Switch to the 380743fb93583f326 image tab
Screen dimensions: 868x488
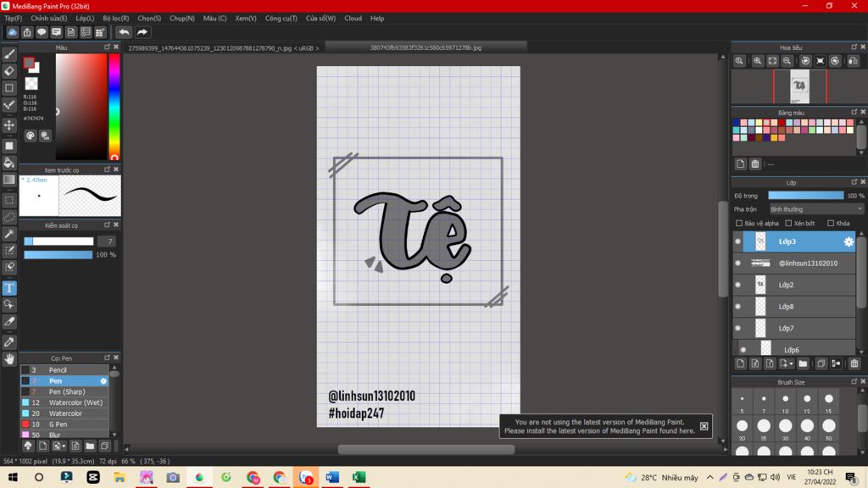(x=426, y=48)
